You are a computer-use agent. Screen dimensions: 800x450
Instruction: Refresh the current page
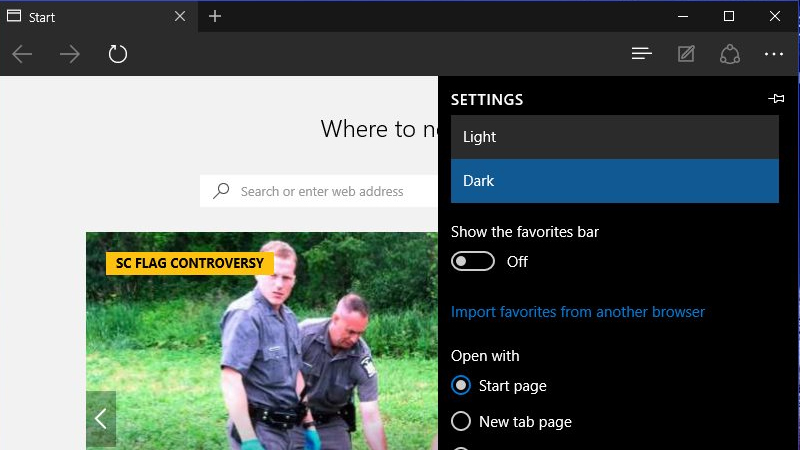coord(118,54)
